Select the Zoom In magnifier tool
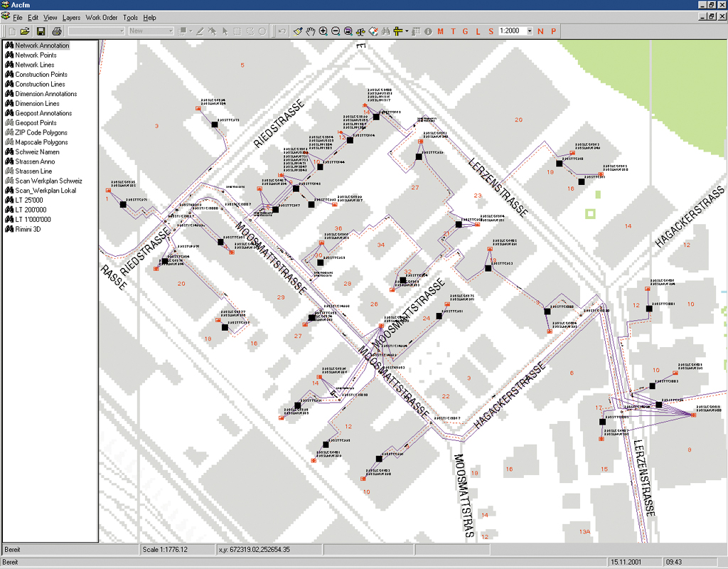 323,31
